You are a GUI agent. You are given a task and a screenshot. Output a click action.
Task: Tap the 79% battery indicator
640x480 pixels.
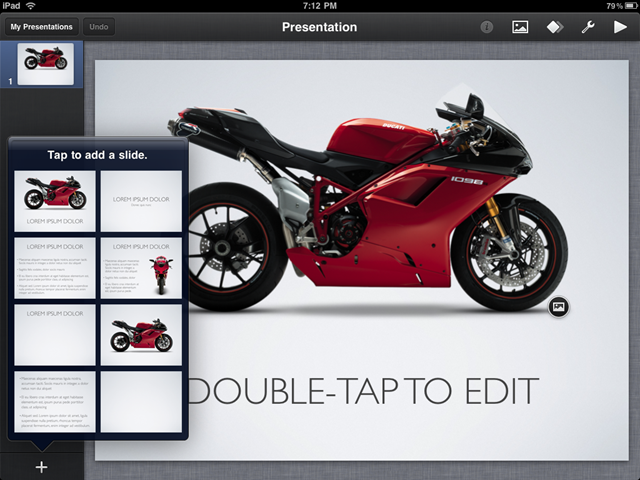(621, 6)
